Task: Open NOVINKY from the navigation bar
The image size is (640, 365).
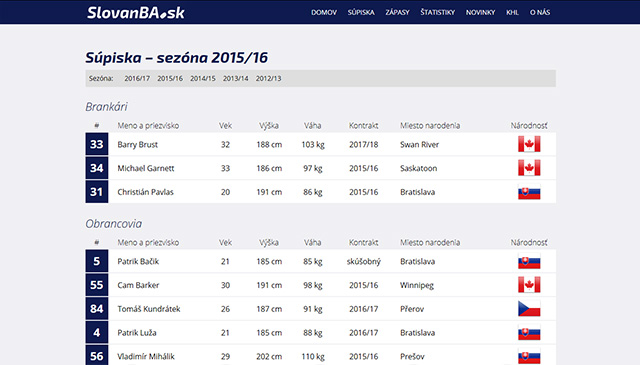Action: pyautogui.click(x=480, y=12)
